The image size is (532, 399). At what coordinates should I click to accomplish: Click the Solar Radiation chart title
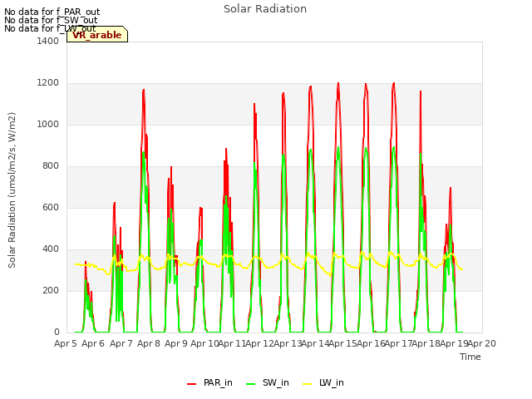coord(265,9)
